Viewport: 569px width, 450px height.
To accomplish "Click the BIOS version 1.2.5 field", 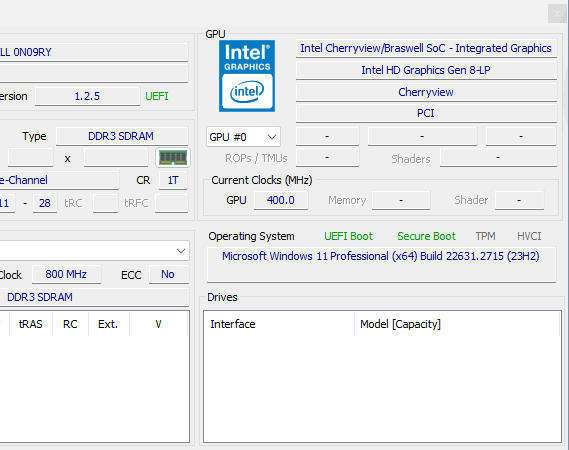I will tap(87, 96).
